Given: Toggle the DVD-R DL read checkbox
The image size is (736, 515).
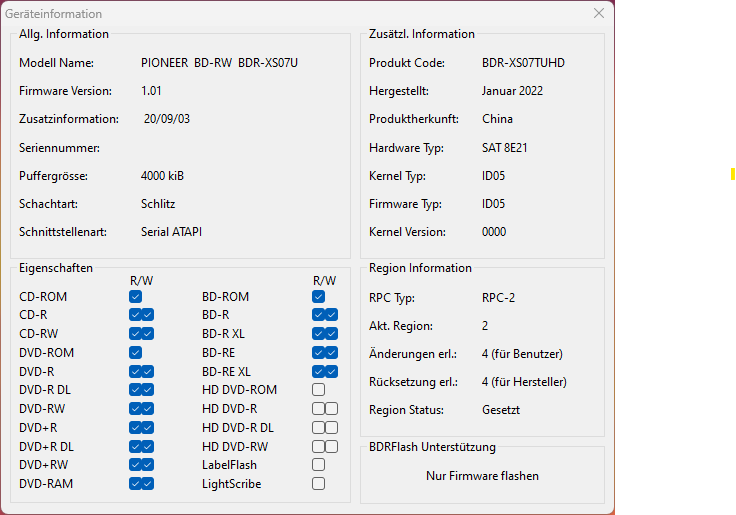Looking at the screenshot, I should (135, 390).
